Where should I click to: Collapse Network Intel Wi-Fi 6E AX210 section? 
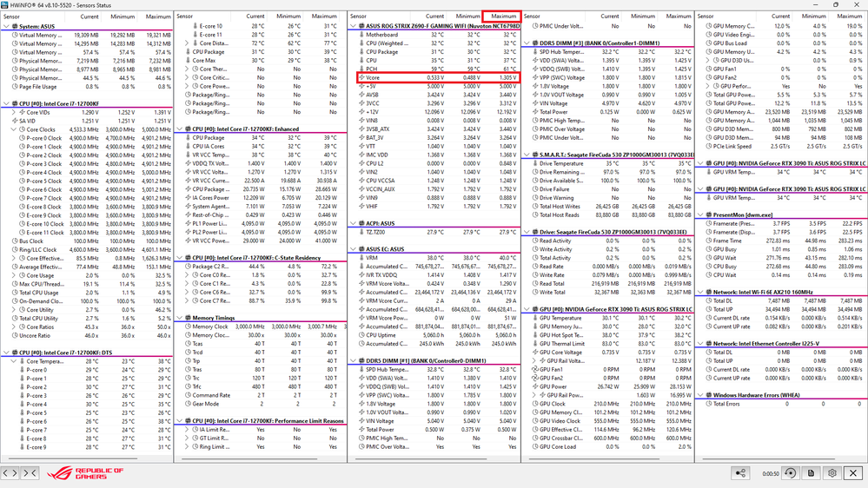pyautogui.click(x=700, y=292)
